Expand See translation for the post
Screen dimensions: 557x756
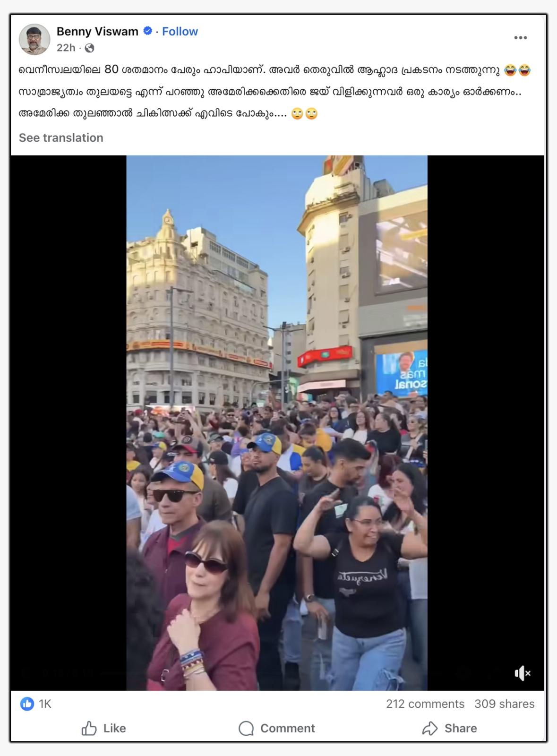pyautogui.click(x=61, y=137)
